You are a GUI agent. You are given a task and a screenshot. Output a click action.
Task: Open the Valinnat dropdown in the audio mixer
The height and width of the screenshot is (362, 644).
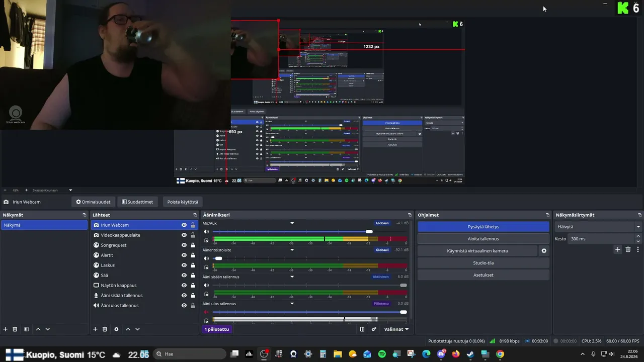[x=396, y=329]
